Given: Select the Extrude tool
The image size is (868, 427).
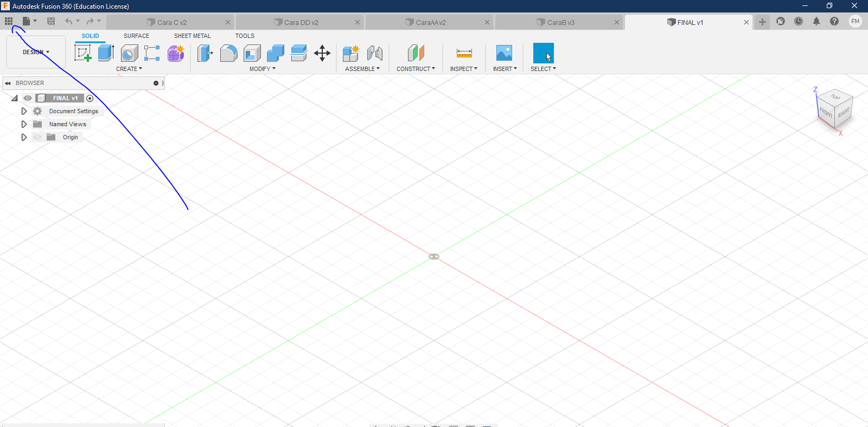Looking at the screenshot, I should pos(106,53).
